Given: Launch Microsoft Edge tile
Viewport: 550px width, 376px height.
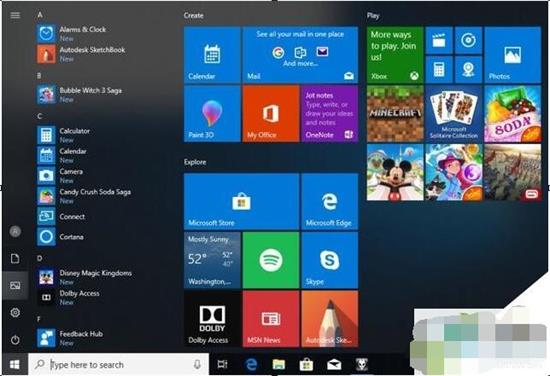Looking at the screenshot, I should click(330, 201).
